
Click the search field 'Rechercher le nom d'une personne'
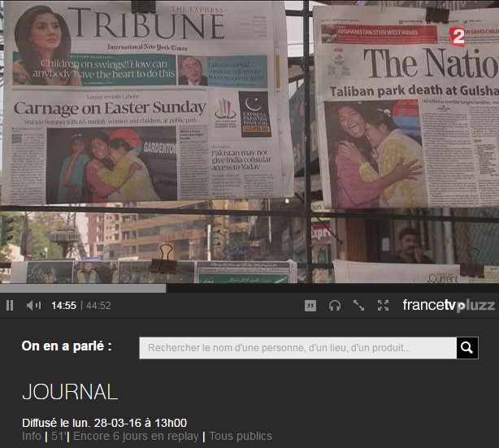pyautogui.click(x=298, y=348)
